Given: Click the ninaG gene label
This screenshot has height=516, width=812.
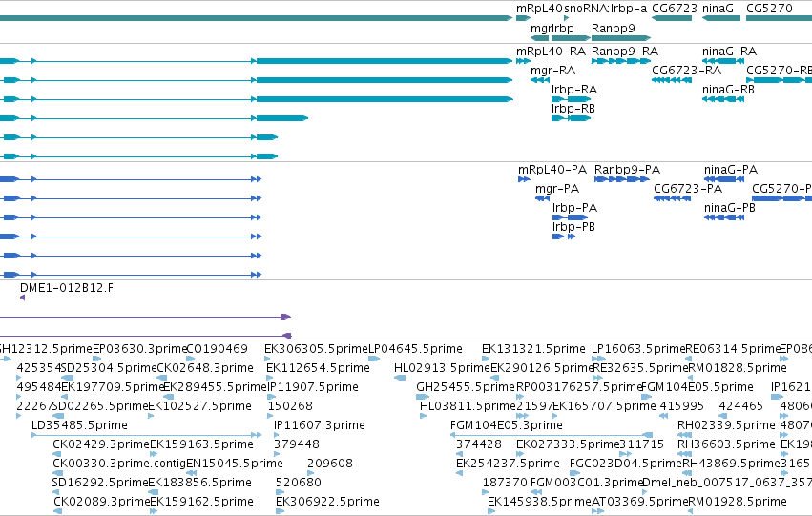Looking at the screenshot, I should (718, 9).
